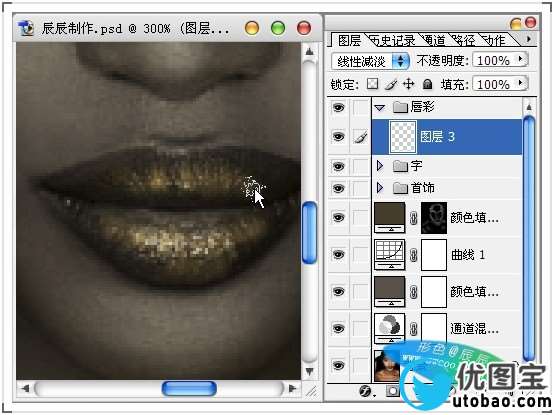This screenshot has height=415, width=554.
Task: Open the layers panel flyout menu arrow
Action: point(529,40)
